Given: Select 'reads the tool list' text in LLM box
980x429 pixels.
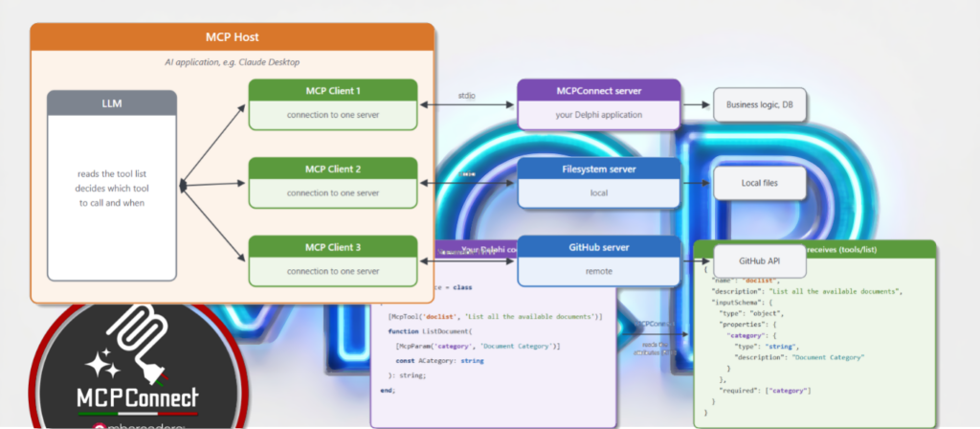Looking at the screenshot, I should point(112,174).
